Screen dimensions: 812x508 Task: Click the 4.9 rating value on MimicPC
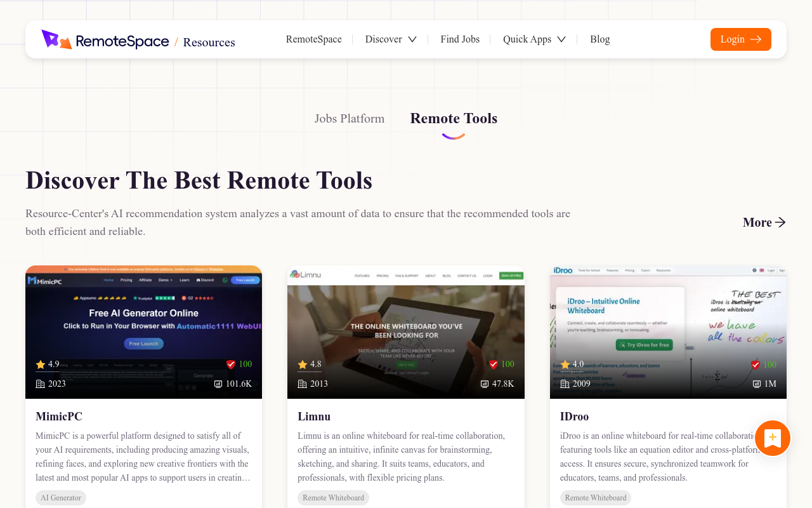click(x=53, y=364)
